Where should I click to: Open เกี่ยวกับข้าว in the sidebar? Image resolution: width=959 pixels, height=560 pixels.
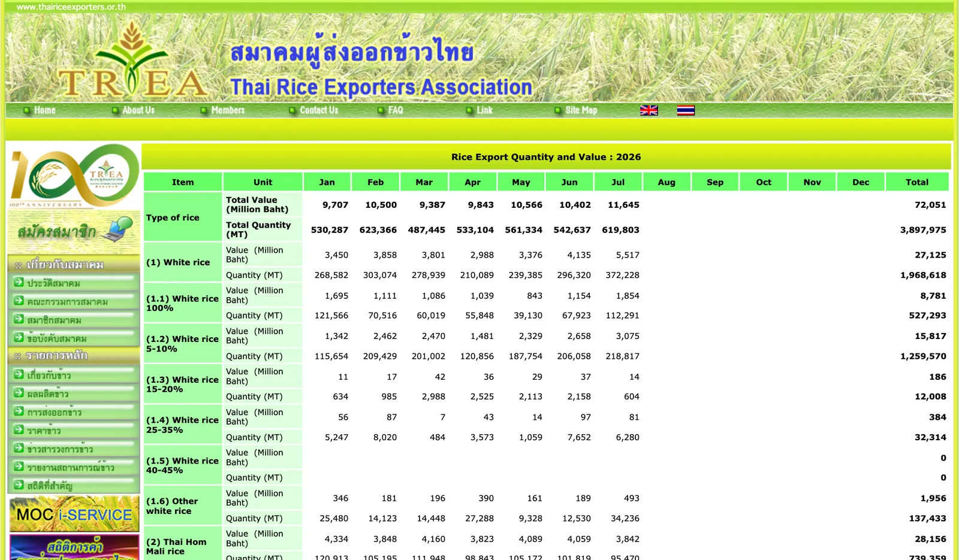[x=74, y=375]
